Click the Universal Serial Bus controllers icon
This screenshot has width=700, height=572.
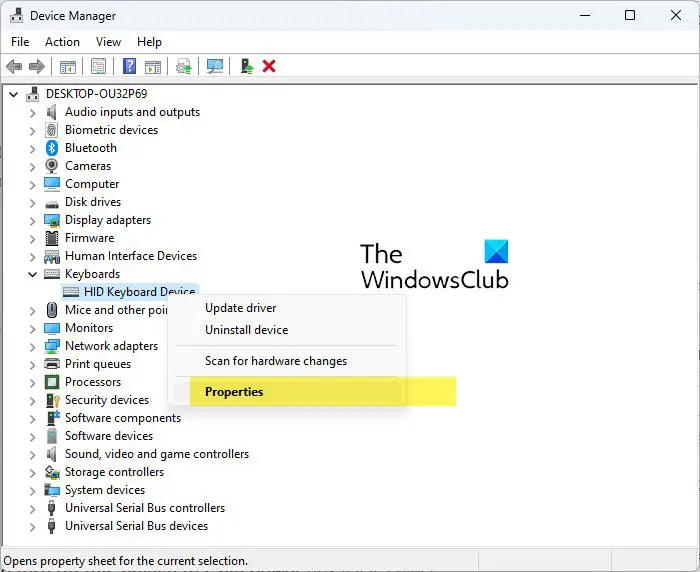coord(51,508)
